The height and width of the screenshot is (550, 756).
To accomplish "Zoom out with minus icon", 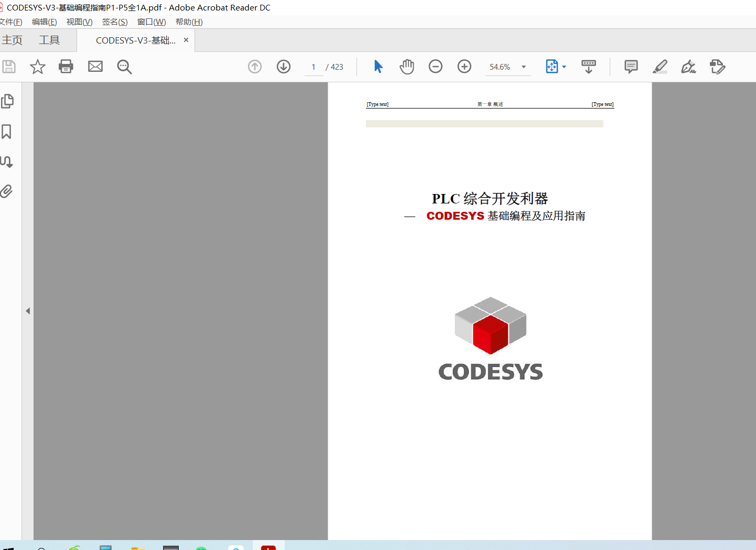I will tap(436, 67).
